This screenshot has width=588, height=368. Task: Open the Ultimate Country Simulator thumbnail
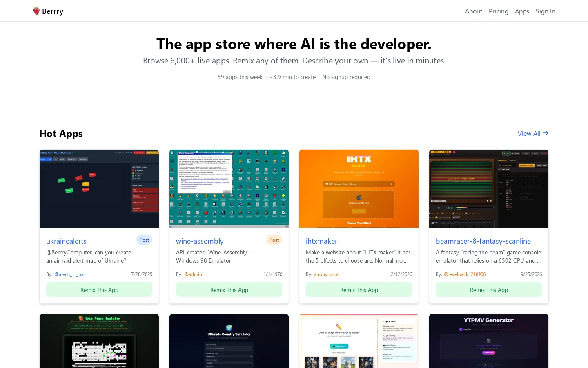click(x=229, y=341)
